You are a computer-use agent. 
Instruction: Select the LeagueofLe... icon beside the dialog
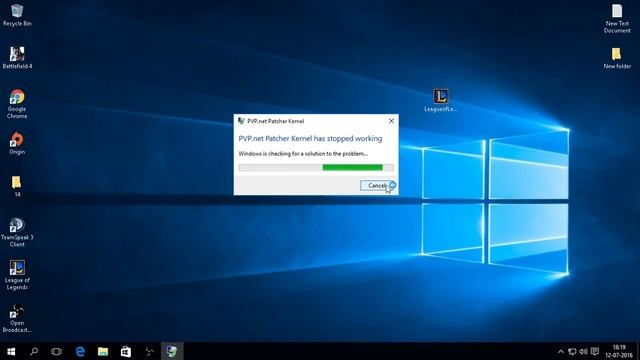tap(440, 100)
